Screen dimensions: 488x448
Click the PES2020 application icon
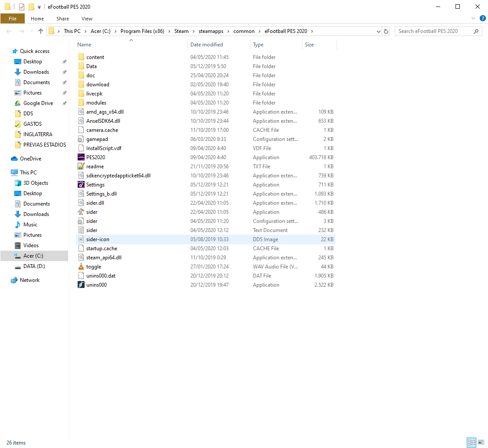click(x=81, y=157)
